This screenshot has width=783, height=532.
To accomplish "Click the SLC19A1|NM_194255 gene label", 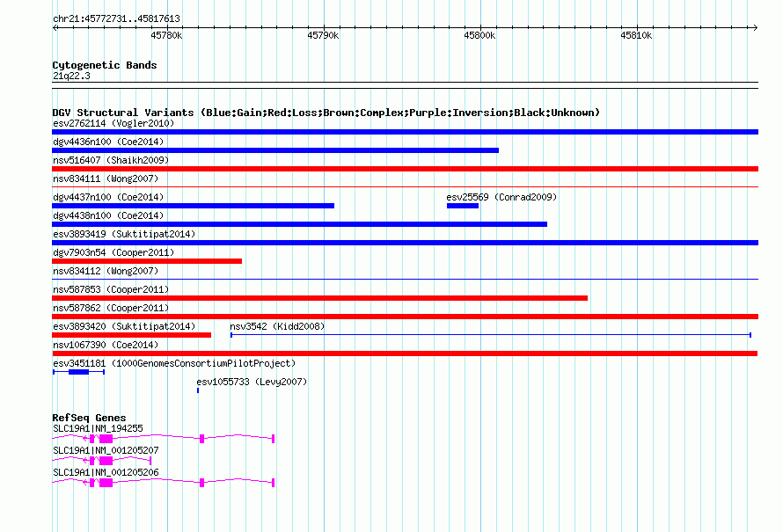I will 98,428.
